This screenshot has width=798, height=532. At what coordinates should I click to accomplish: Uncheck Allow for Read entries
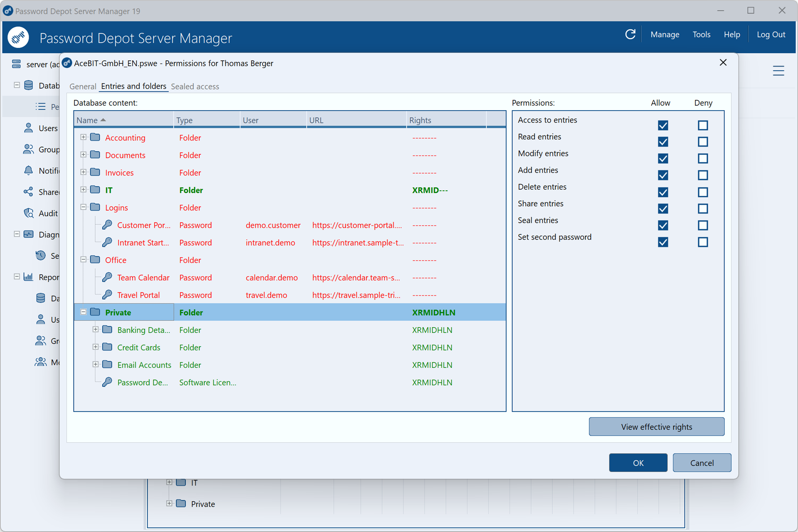click(663, 142)
